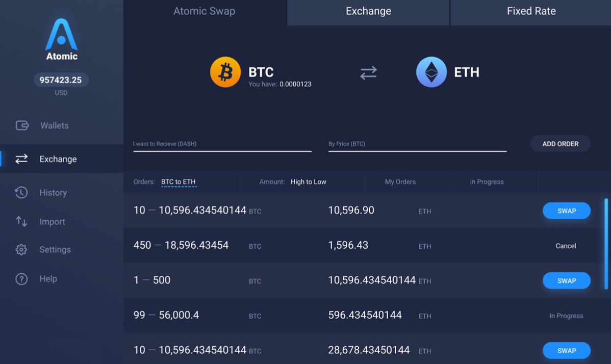Viewport: 611px width, 364px height.
Task: Click the Wallets icon in sidebar
Action: pos(22,125)
